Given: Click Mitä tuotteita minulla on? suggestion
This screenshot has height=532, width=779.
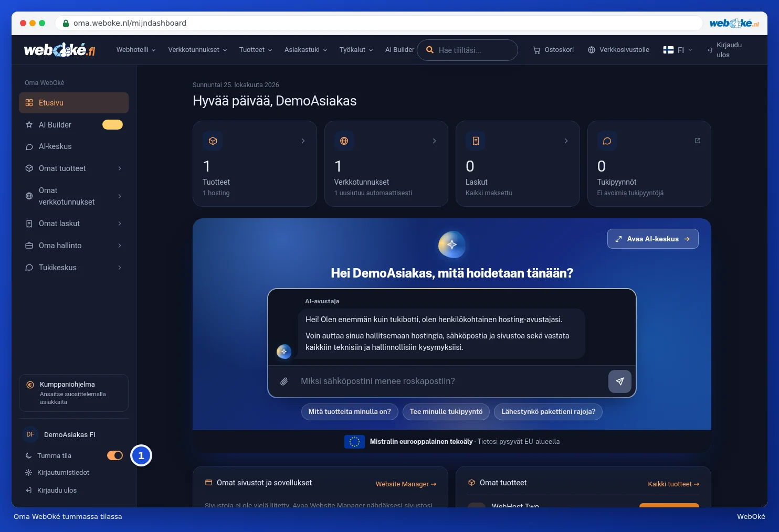Looking at the screenshot, I should [x=350, y=412].
